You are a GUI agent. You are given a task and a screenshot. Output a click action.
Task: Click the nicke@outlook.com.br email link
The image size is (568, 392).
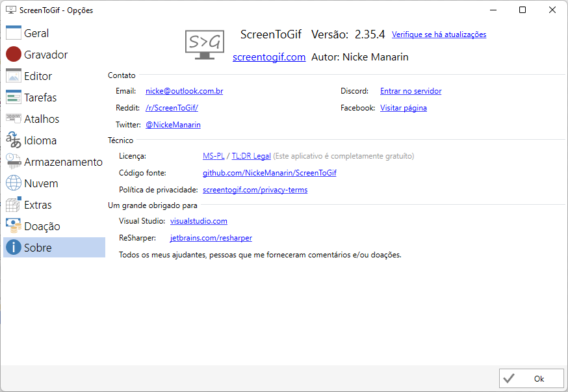click(184, 91)
